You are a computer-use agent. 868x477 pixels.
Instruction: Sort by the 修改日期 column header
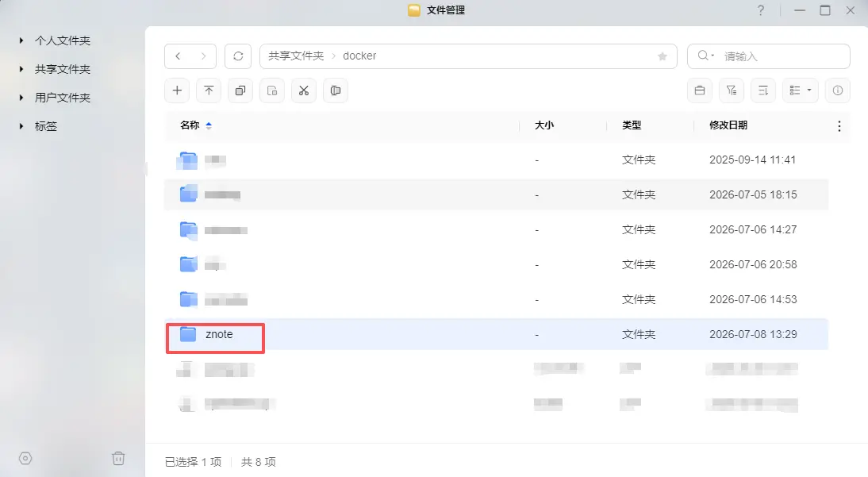coord(728,125)
